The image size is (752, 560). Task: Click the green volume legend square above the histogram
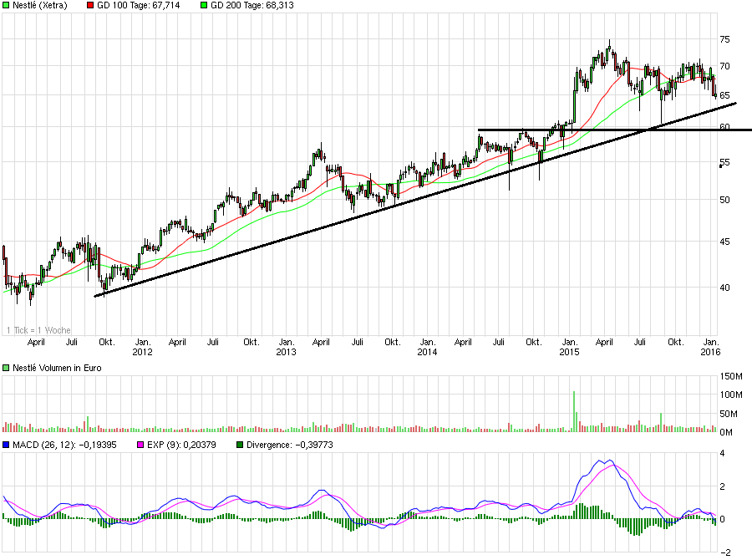tap(7, 367)
